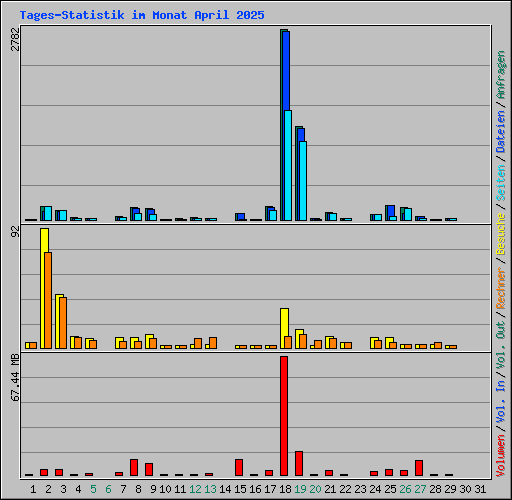Screen dimensions: 512x500
Task: Click the cyan pages bar for day 19
Action: pyautogui.click(x=303, y=181)
